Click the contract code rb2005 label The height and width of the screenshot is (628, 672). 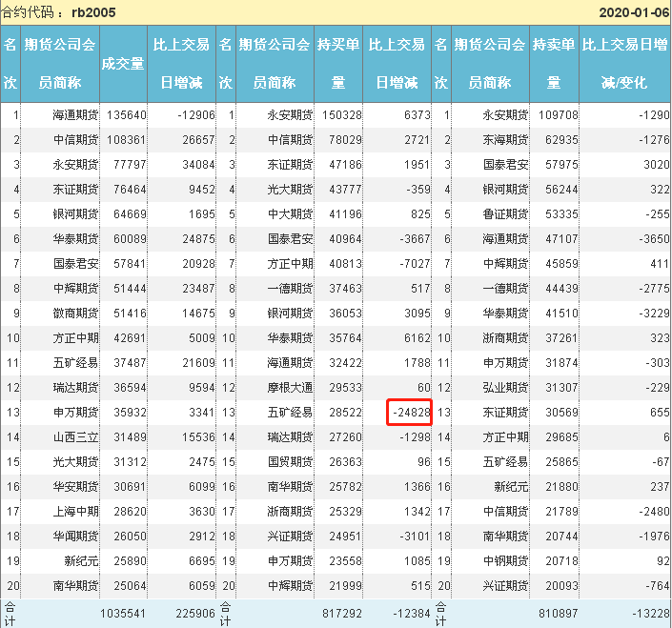coord(93,12)
